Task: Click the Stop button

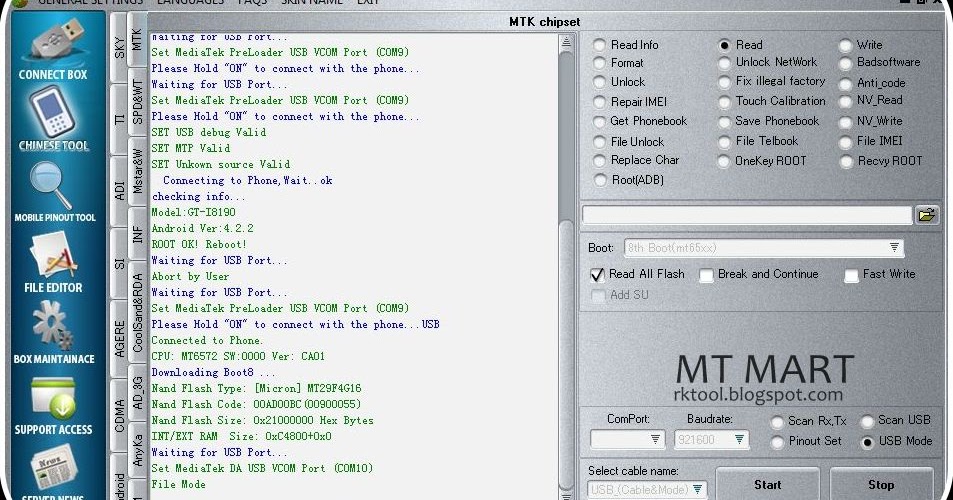Action: 881,484
